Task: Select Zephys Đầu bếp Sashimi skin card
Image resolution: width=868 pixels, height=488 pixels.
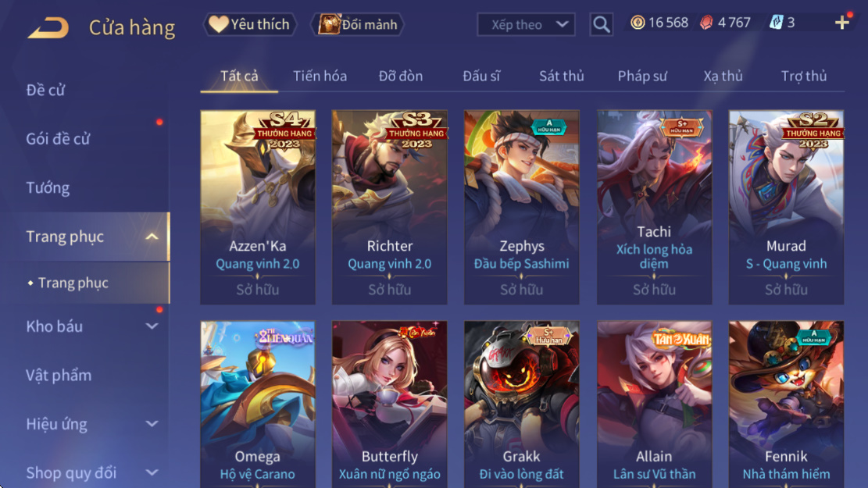Action: 521,207
